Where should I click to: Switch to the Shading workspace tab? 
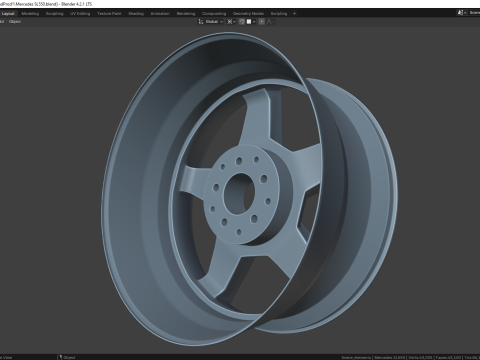(x=136, y=14)
